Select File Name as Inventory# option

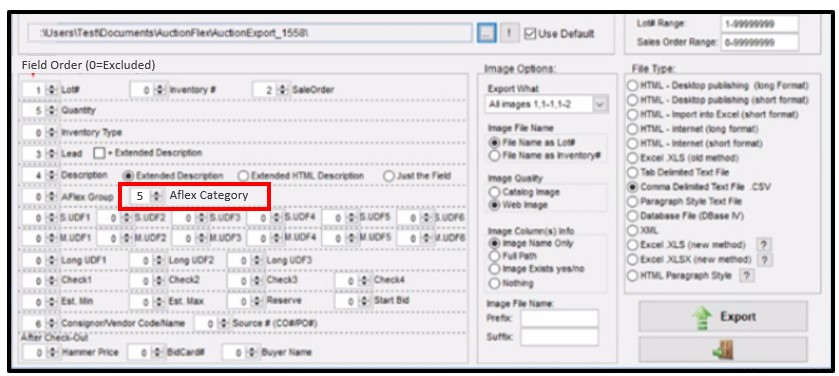(x=494, y=156)
